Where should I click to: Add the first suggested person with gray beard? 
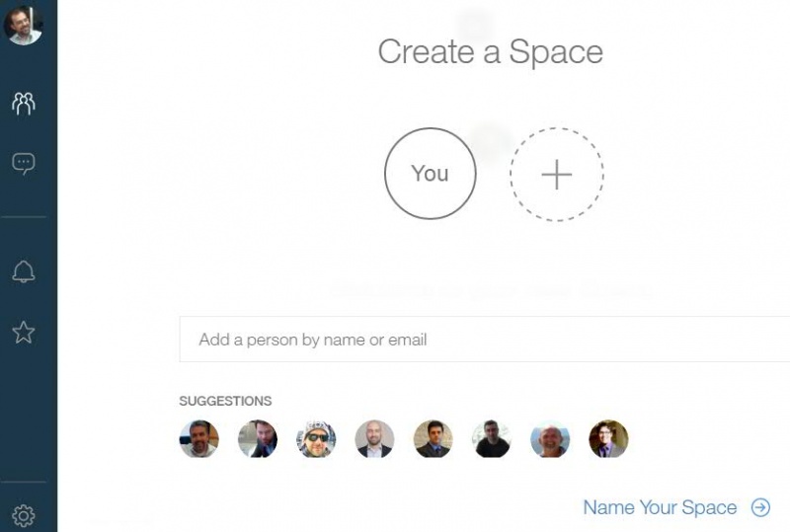(x=199, y=439)
